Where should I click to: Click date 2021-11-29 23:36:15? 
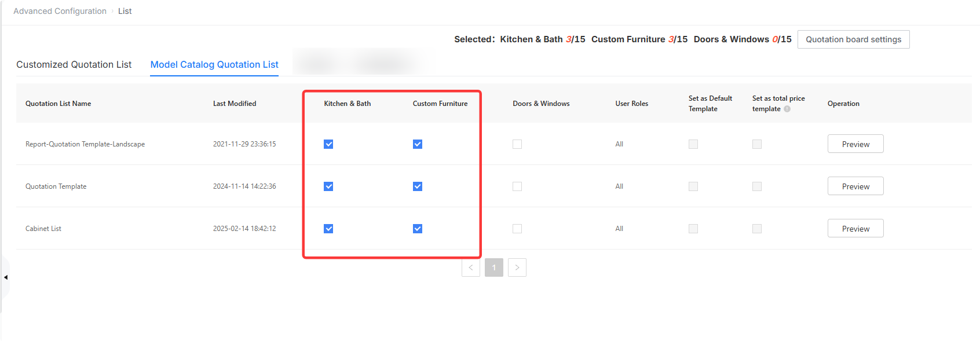pos(244,144)
